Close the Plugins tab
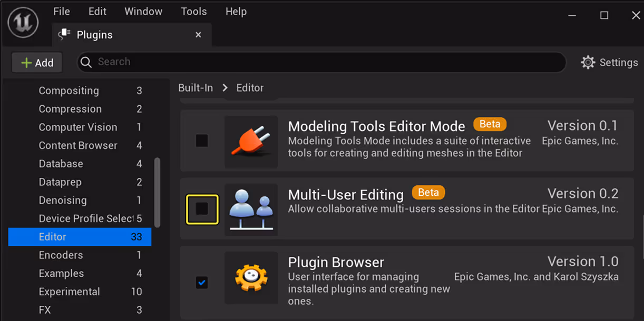 [x=198, y=35]
